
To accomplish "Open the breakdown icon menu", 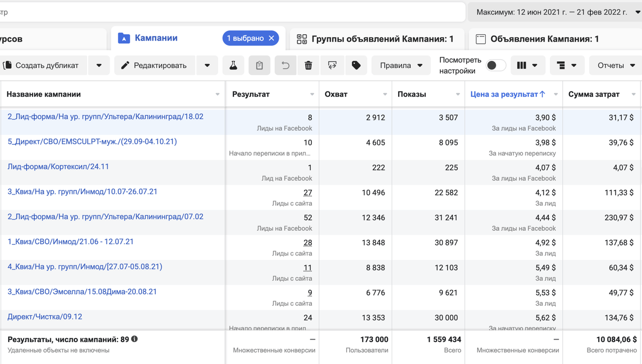I will click(x=567, y=65).
